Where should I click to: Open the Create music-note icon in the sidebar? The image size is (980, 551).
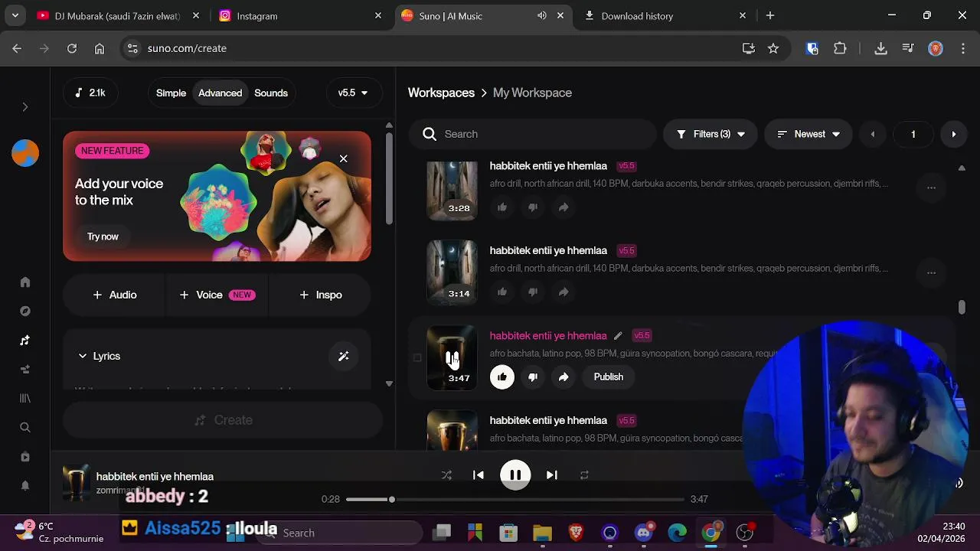pyautogui.click(x=25, y=341)
